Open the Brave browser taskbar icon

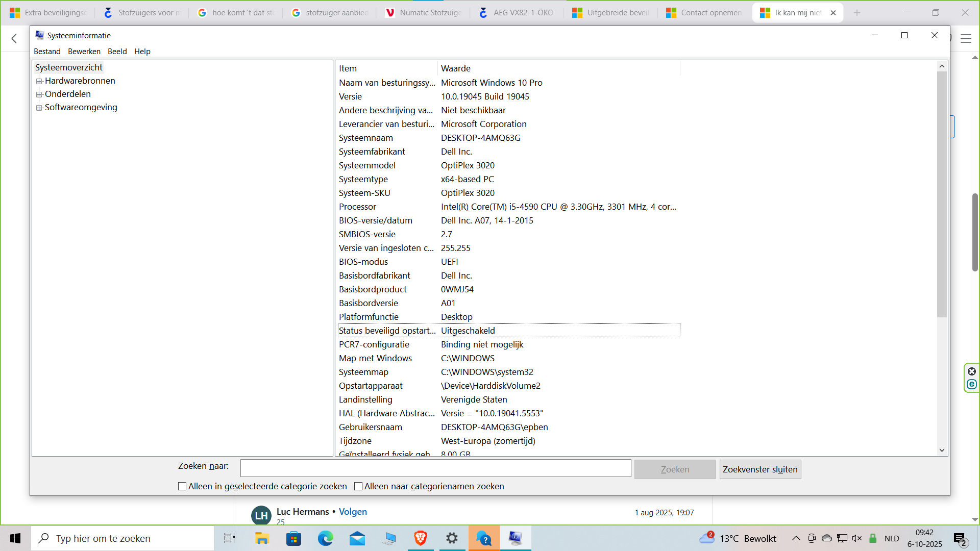pos(421,538)
